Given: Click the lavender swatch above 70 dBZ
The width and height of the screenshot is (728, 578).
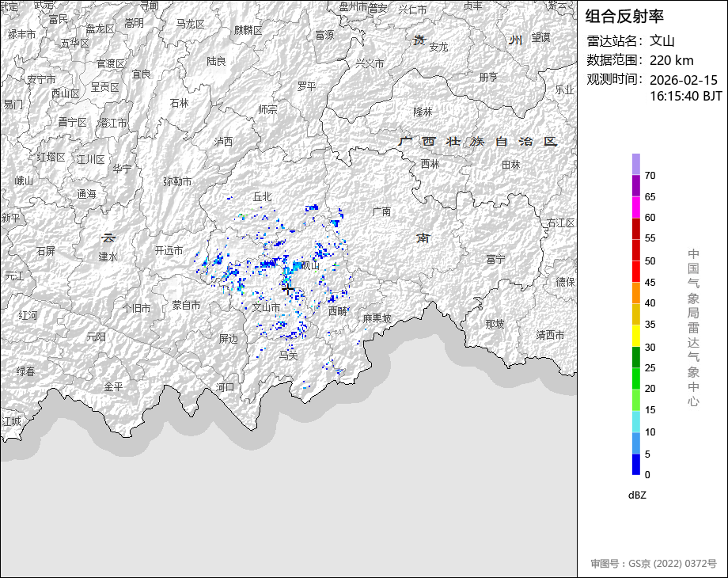Looking at the screenshot, I should click(x=636, y=164).
